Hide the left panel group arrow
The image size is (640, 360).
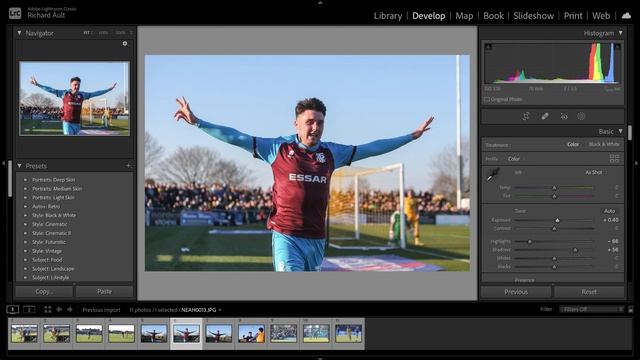(x=3, y=163)
